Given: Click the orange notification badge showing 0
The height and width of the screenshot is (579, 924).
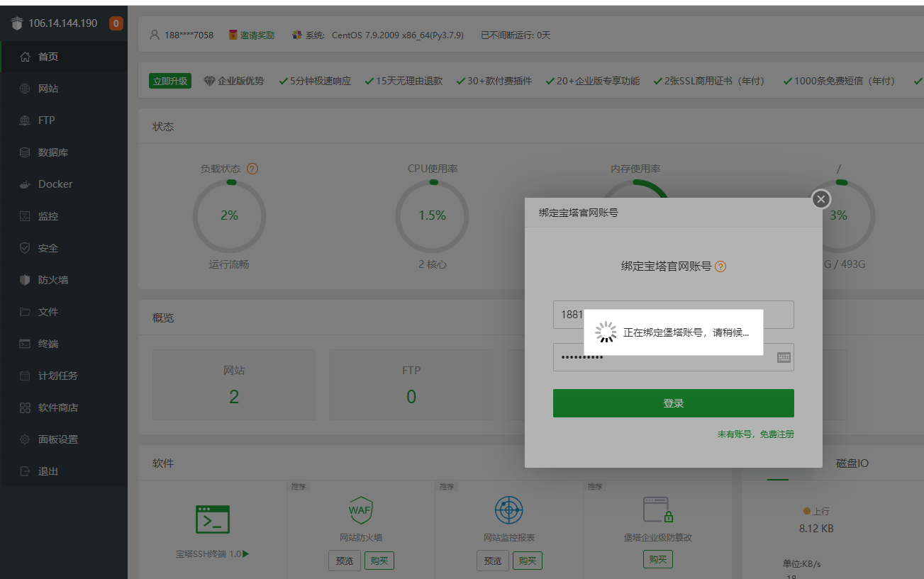Looking at the screenshot, I should (116, 23).
